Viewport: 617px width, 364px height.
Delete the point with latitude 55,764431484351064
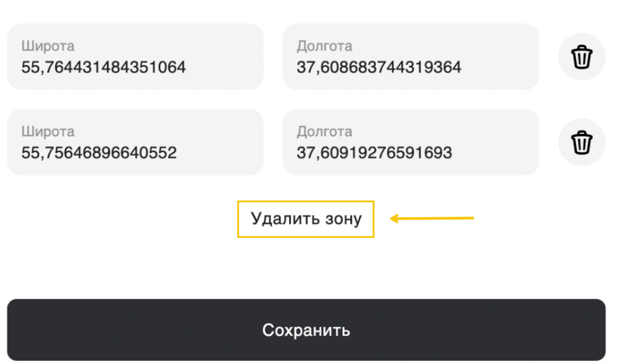click(582, 57)
